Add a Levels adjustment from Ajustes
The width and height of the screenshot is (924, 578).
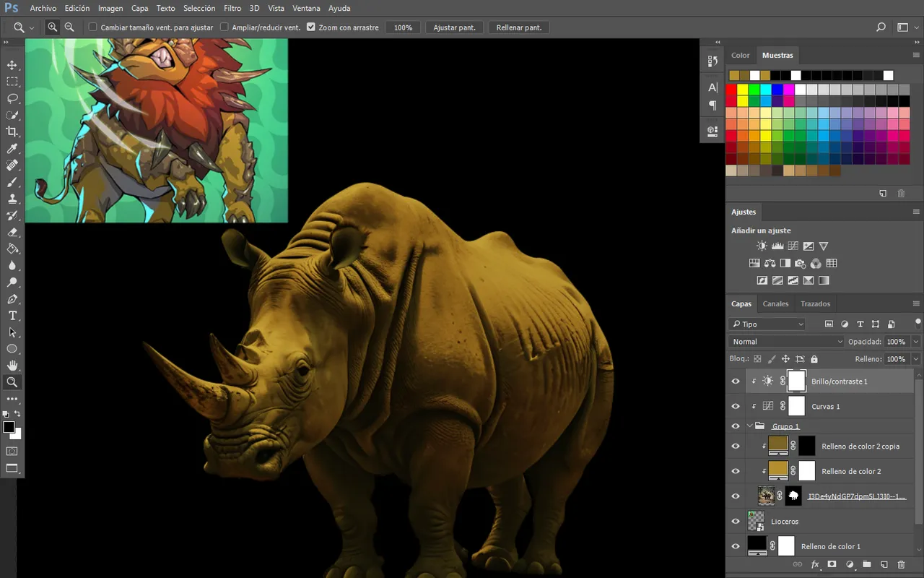click(777, 246)
